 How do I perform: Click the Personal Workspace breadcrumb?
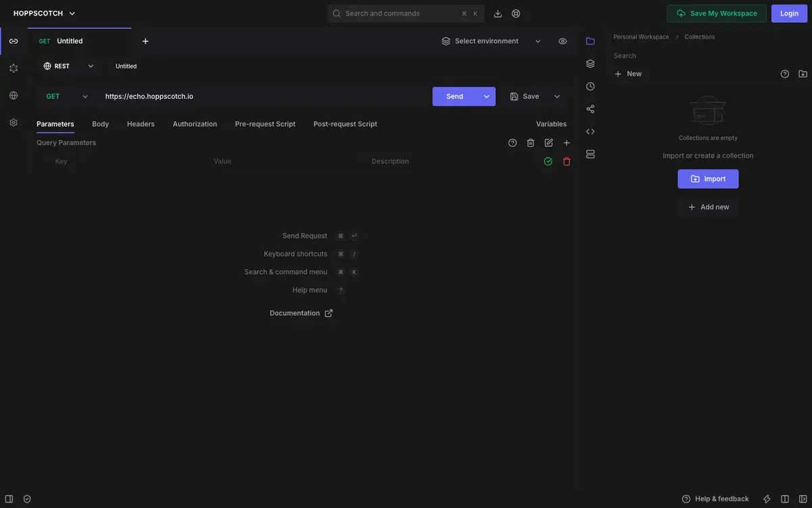click(x=641, y=37)
